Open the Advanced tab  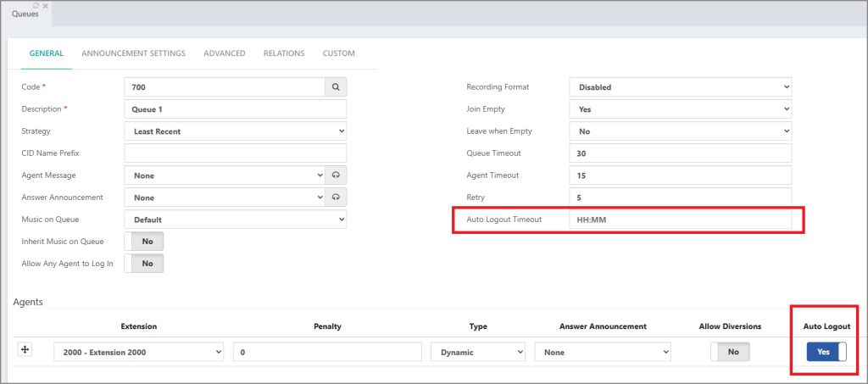224,53
